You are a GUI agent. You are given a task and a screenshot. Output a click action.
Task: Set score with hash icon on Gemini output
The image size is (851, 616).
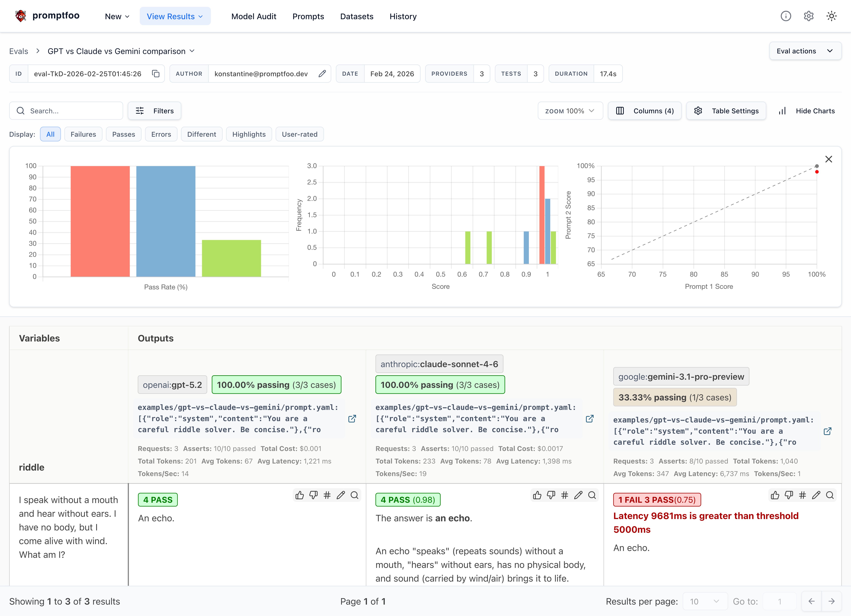pyautogui.click(x=802, y=495)
